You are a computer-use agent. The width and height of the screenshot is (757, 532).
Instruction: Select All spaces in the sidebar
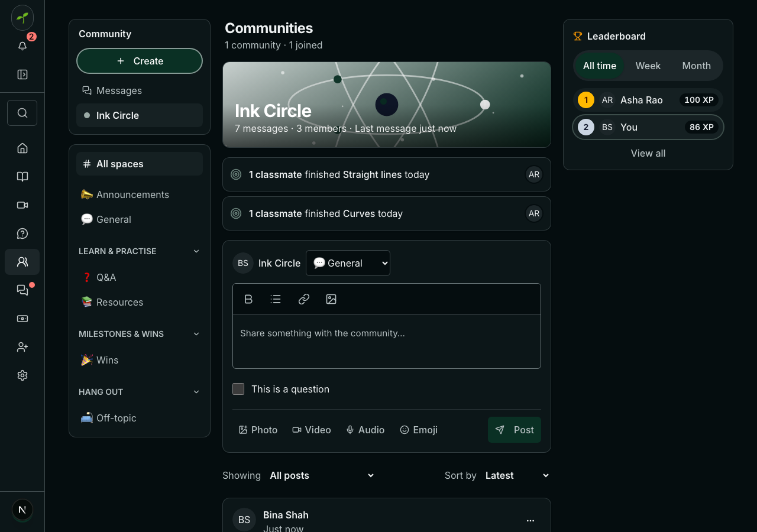[140, 164]
